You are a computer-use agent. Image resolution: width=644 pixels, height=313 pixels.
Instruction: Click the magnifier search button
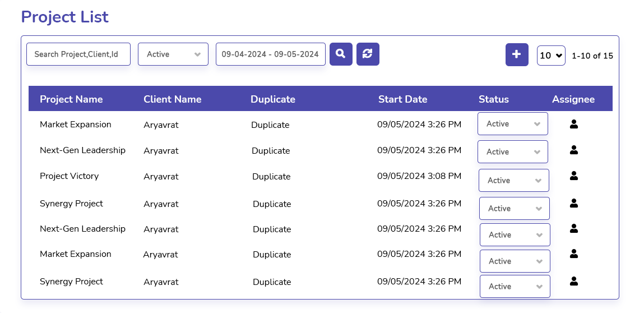pos(341,54)
